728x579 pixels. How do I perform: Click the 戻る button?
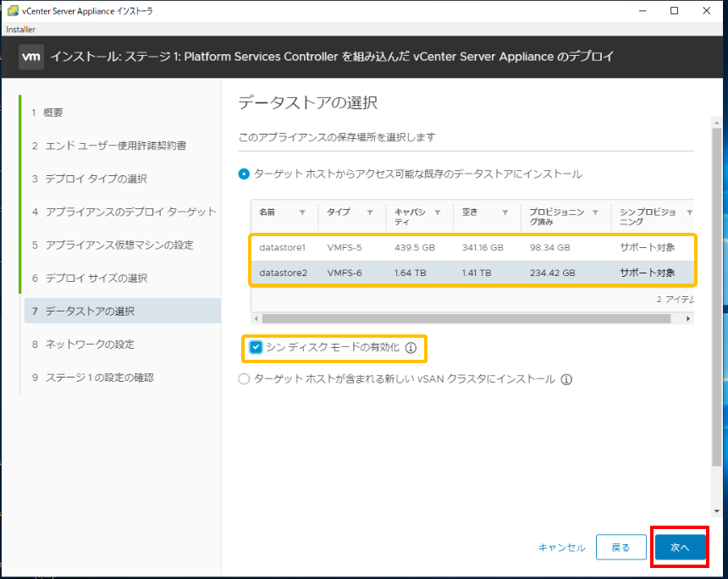[620, 548]
